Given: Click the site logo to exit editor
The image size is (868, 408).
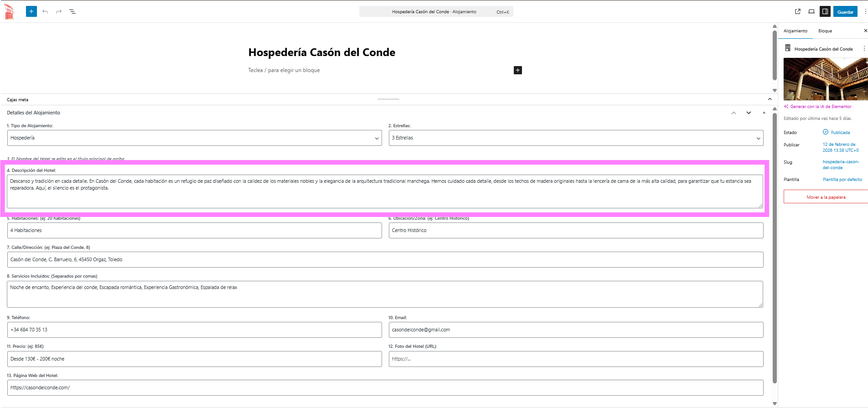Looking at the screenshot, I should point(10,11).
